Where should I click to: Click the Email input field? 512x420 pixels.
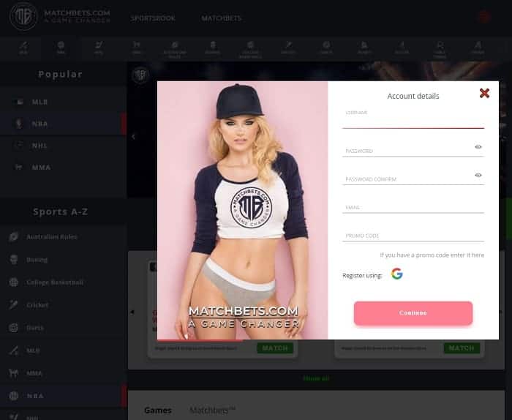tap(413, 207)
